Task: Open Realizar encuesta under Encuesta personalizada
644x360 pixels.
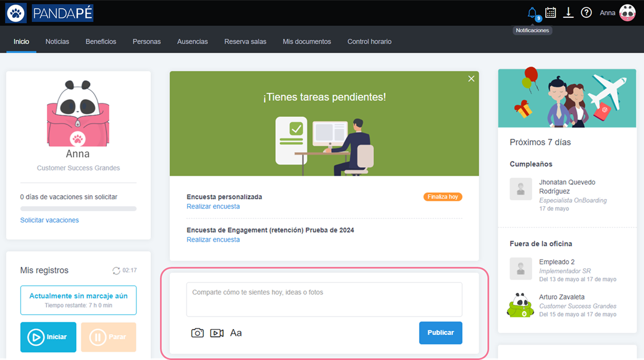Action: tap(213, 207)
